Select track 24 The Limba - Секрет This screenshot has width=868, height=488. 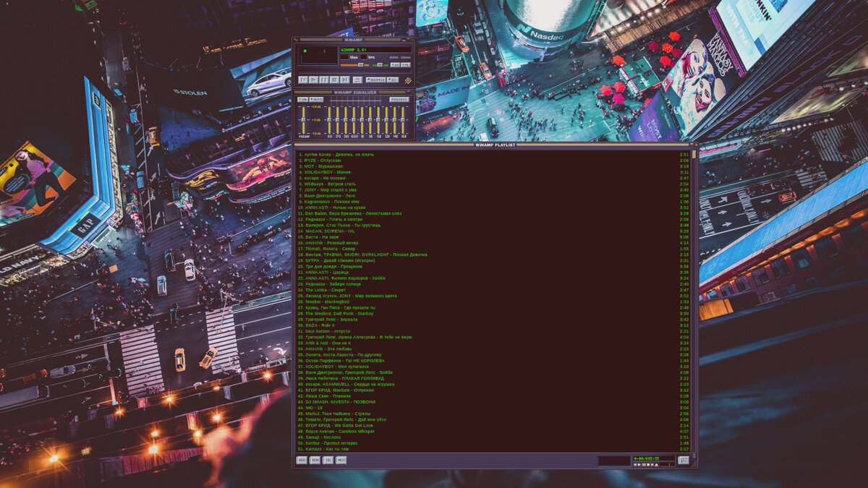click(493, 290)
